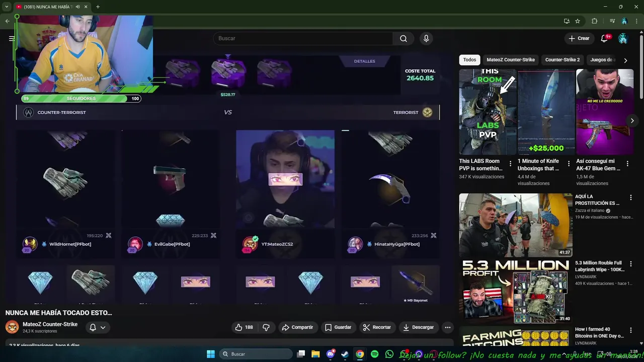Open the 41:37 street video thumbnail
Screen dimensions: 644x362
pyautogui.click(x=516, y=225)
